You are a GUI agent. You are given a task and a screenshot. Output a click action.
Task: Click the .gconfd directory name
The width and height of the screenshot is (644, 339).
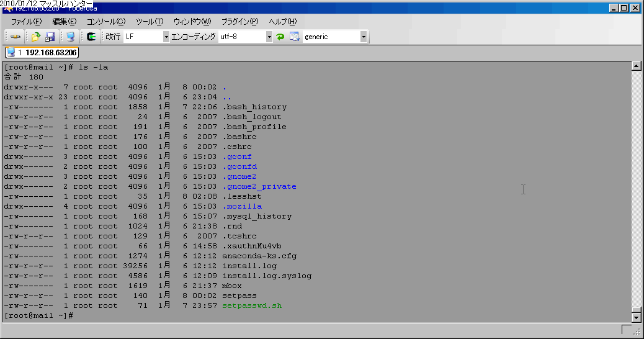click(239, 166)
